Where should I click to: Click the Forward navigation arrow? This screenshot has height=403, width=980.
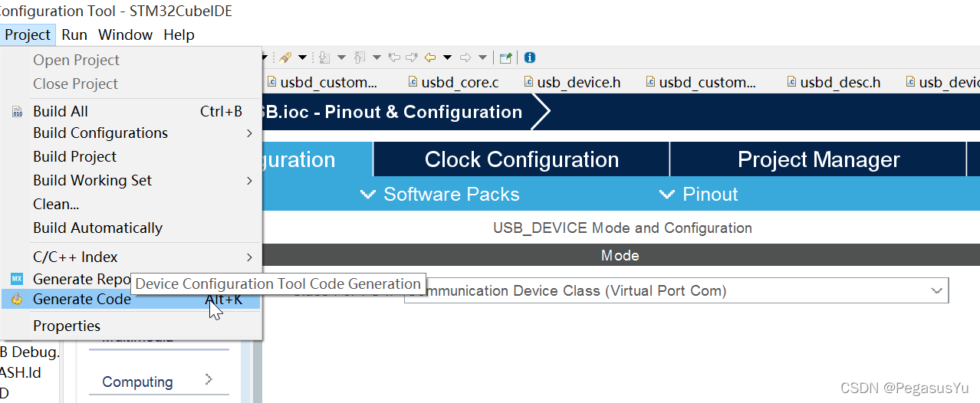click(x=465, y=57)
